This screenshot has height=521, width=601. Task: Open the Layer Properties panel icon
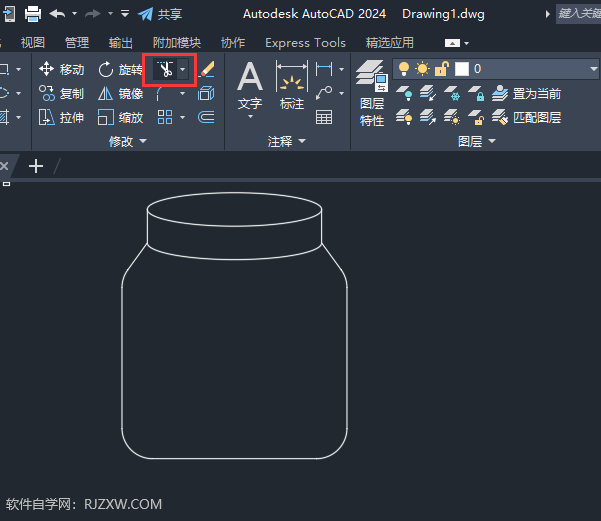tap(371, 76)
